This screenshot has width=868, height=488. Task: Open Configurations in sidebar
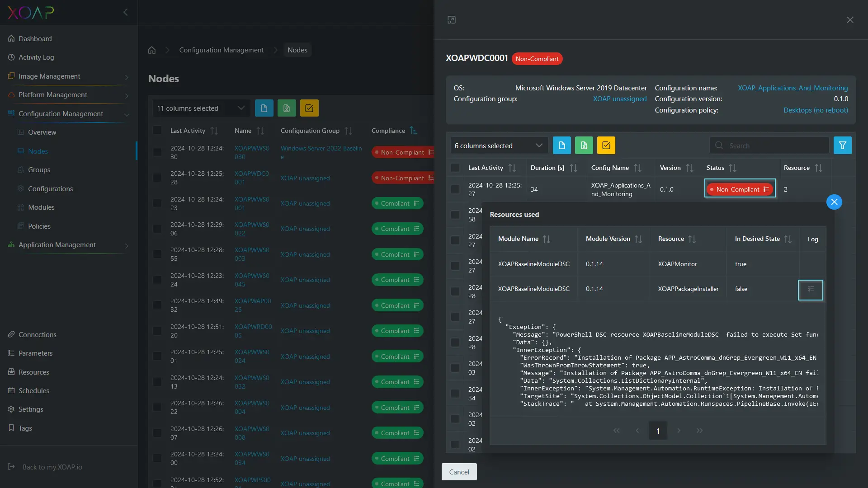(x=50, y=189)
